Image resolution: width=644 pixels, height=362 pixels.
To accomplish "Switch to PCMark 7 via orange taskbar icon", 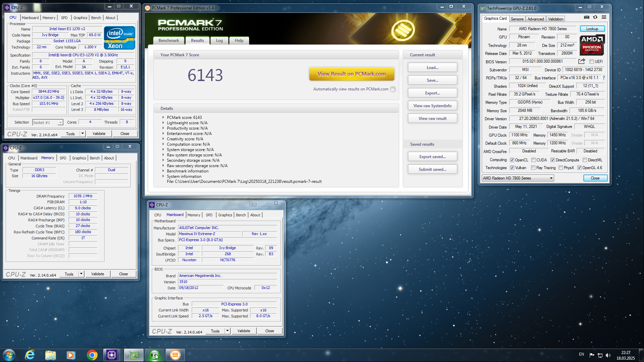I will (x=175, y=355).
